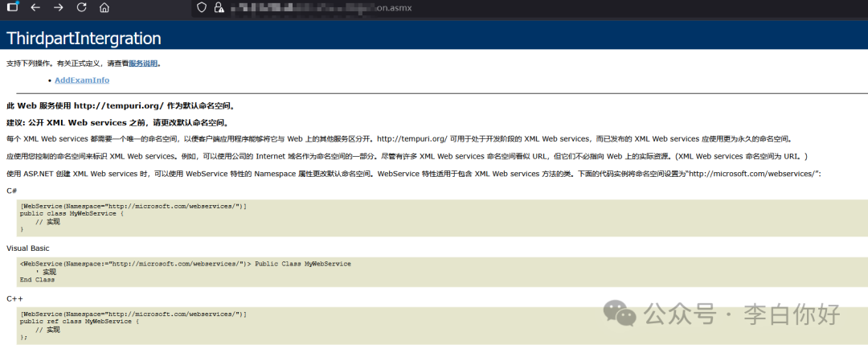
Task: Click the 建议 recommendation line about XML Web services
Action: (118, 122)
